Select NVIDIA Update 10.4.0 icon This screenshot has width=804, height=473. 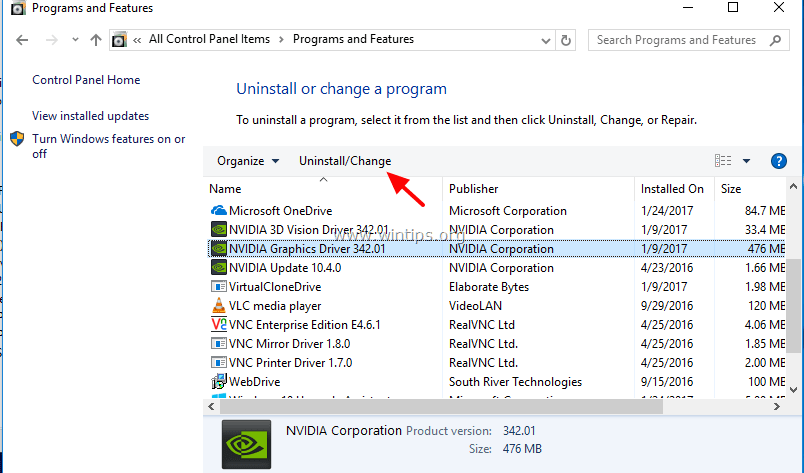coord(219,267)
